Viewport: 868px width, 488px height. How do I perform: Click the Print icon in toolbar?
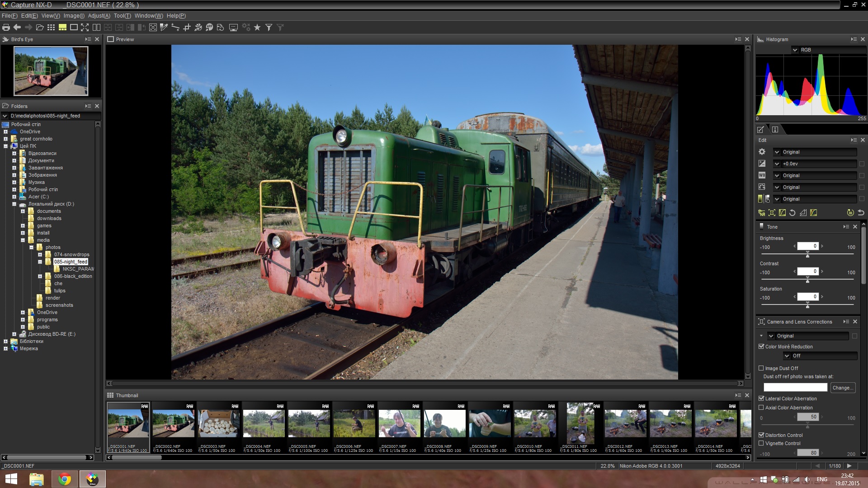tap(6, 28)
